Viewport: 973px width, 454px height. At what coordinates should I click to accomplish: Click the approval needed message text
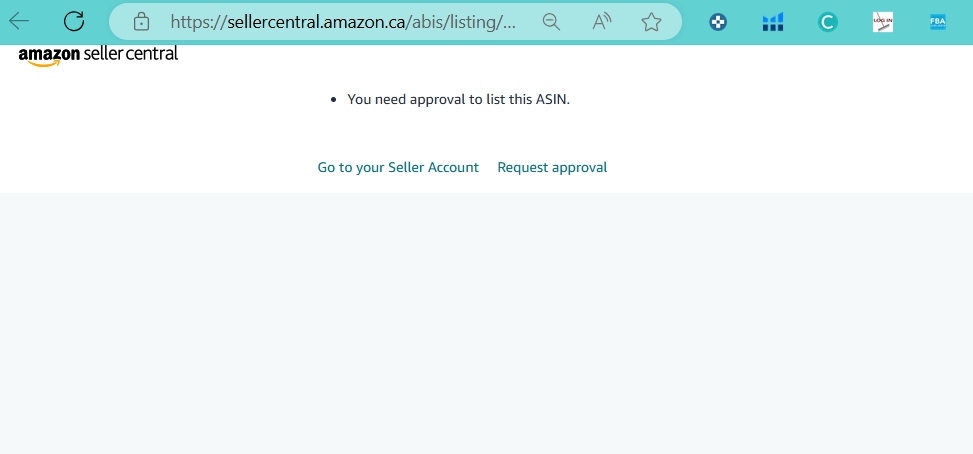pyautogui.click(x=459, y=99)
